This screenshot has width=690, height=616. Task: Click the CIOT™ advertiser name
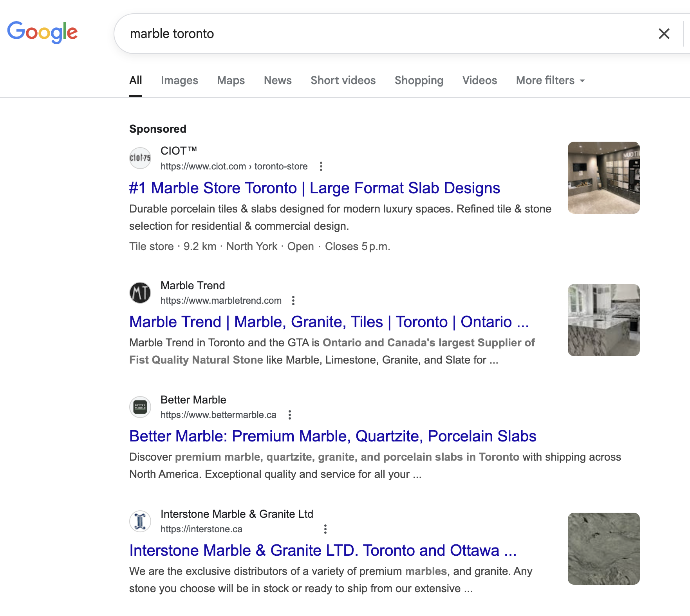click(x=179, y=151)
